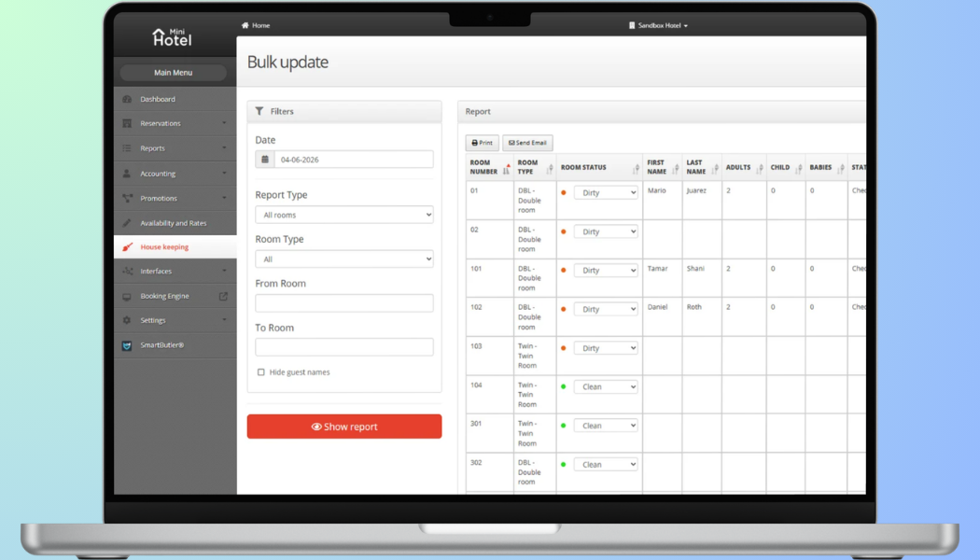Viewport: 980px width, 560px height.
Task: Open the Dashboard menu item
Action: click(175, 99)
